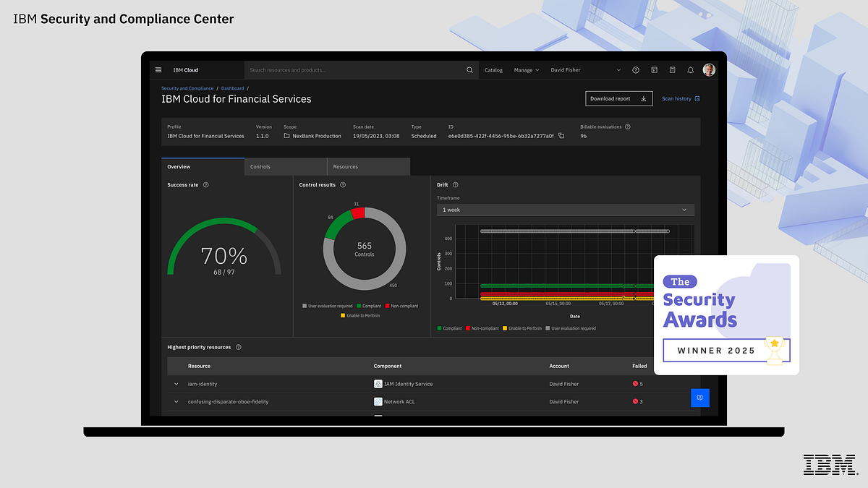This screenshot has width=868, height=488.
Task: Click the Component column header
Action: pos(388,366)
